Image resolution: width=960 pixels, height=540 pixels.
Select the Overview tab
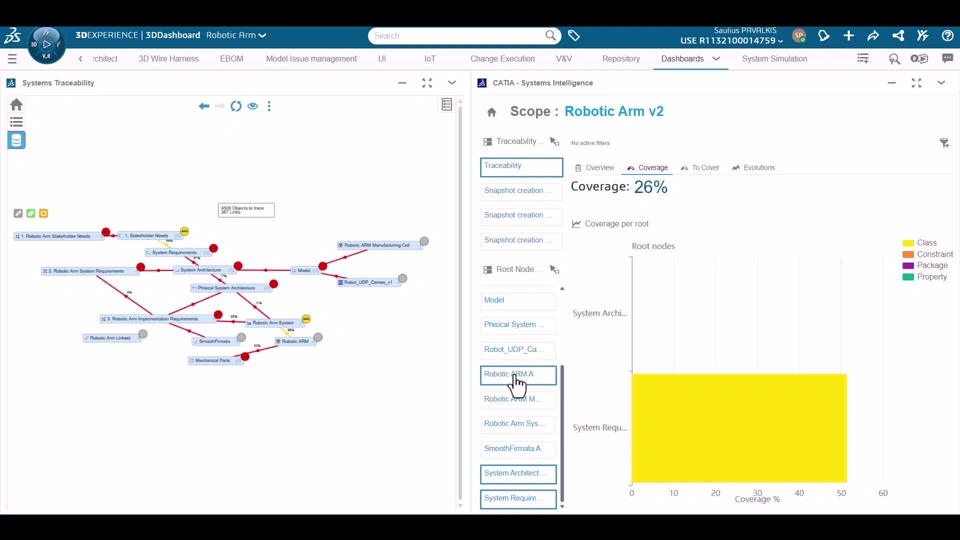(594, 168)
